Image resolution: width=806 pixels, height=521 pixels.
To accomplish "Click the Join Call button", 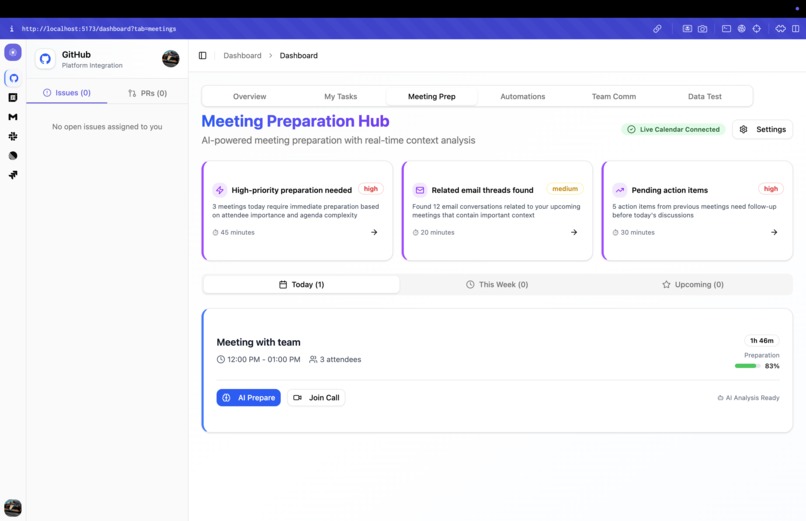I will click(316, 398).
